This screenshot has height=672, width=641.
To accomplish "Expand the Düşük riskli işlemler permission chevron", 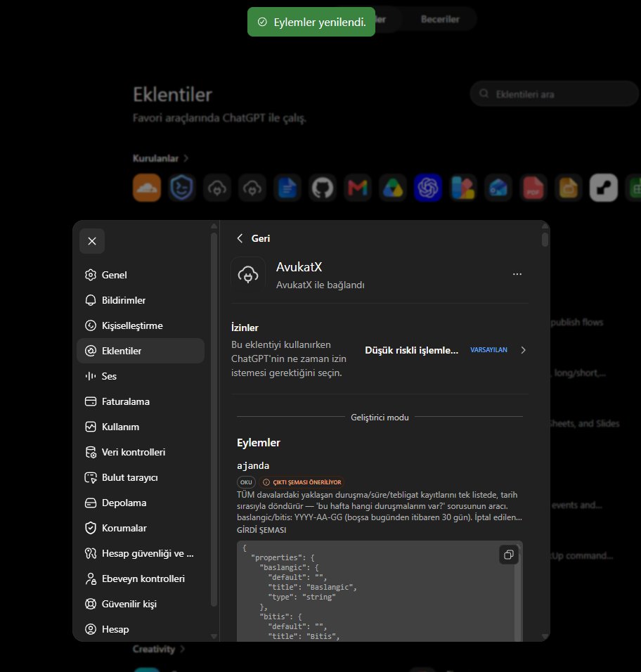I will click(523, 350).
